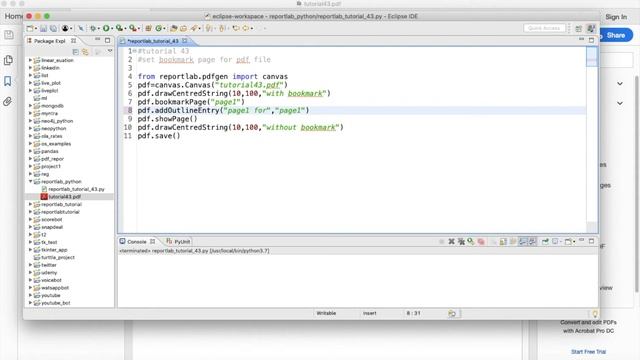Click Remove All Terminated Launches icon
This screenshot has width=640, height=360.
461,242
